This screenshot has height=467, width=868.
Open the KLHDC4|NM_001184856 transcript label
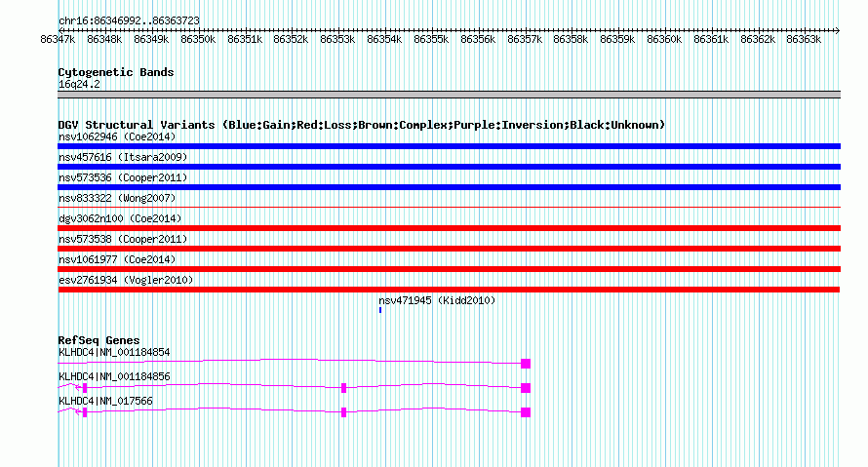[x=114, y=376]
